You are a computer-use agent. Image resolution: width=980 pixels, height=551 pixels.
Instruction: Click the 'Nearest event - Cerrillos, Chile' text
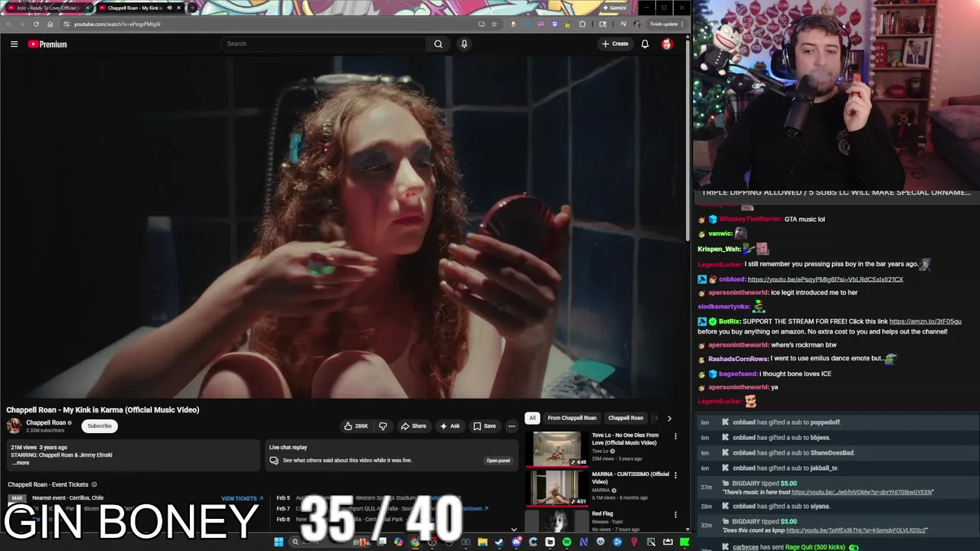coord(67,498)
